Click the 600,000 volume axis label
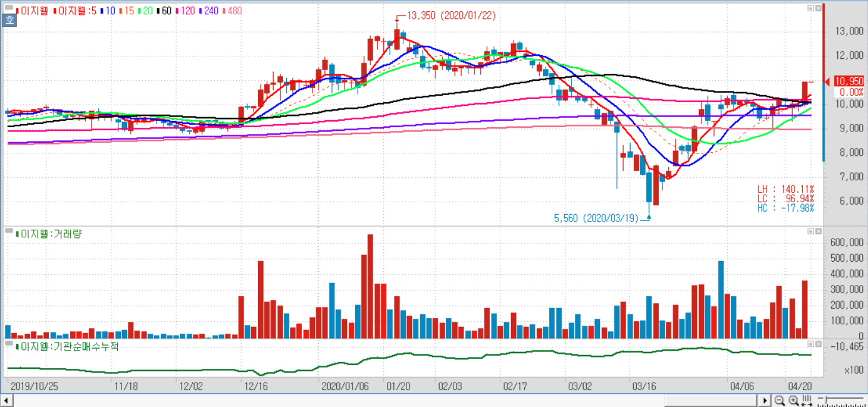The height and width of the screenshot is (407, 868). click(x=847, y=242)
